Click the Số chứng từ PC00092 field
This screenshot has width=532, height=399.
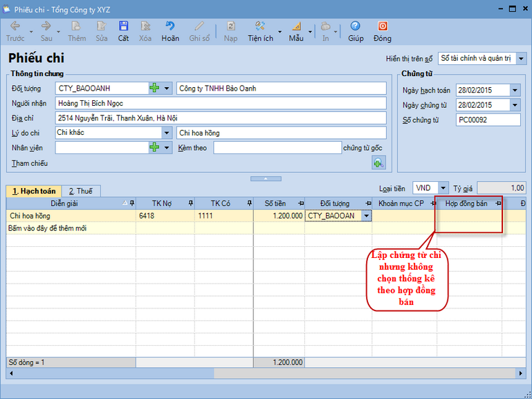[488, 120]
